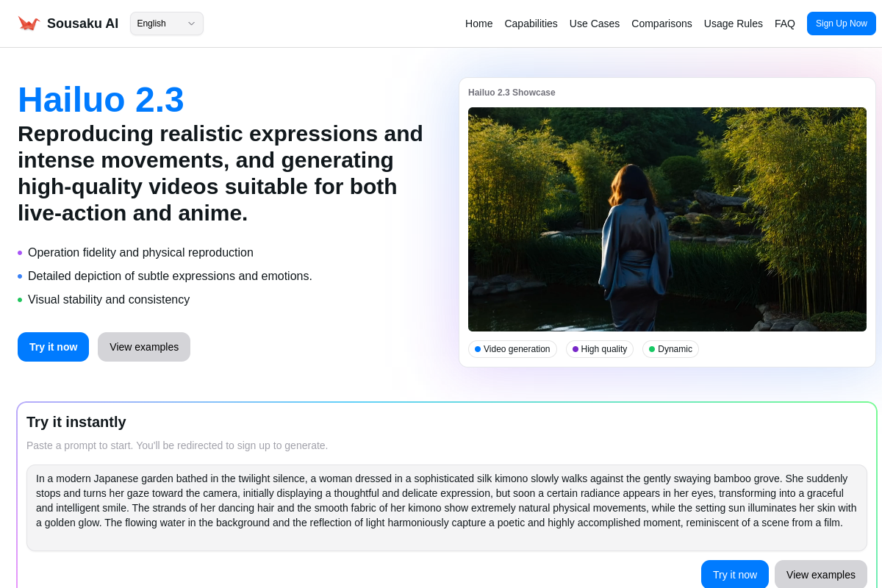Screen dimensions: 882x588
Task: Click the Sousaku AI brand name text
Action: 82,24
